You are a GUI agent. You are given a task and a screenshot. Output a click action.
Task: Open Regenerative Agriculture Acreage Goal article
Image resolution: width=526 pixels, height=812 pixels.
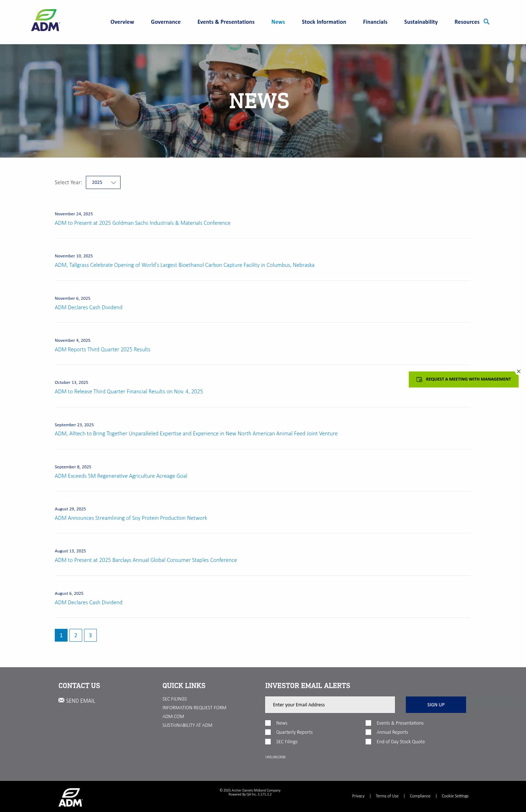click(x=121, y=476)
